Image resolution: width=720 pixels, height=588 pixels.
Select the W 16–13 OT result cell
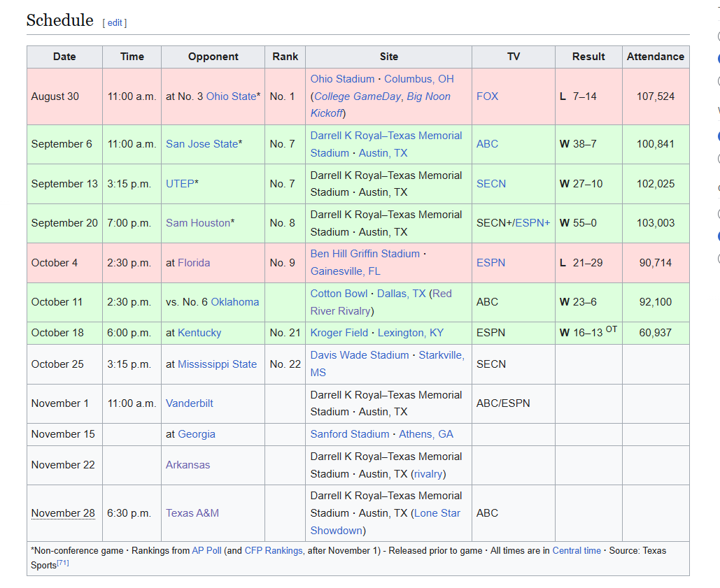588,333
